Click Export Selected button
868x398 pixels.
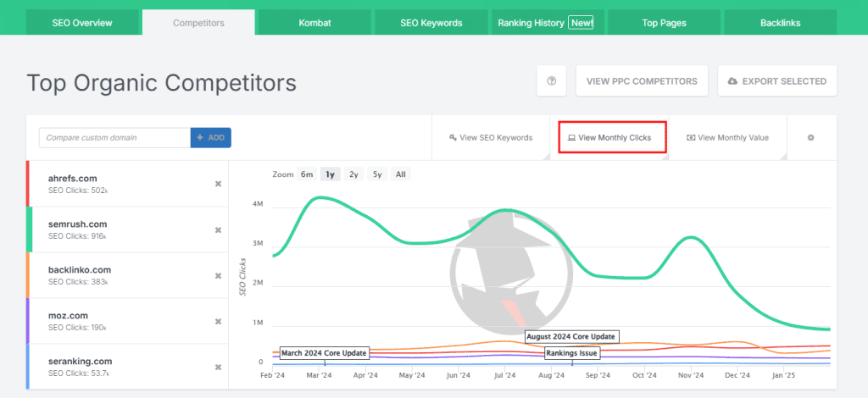(777, 80)
